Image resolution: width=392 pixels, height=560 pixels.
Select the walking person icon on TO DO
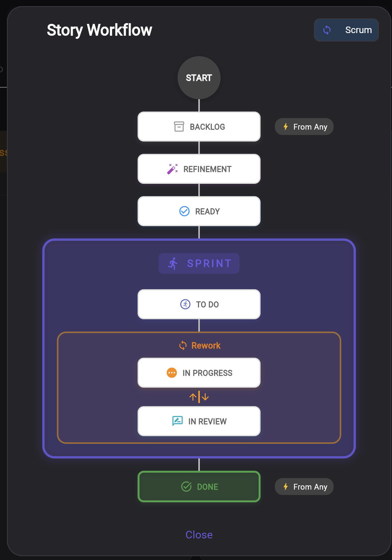185,304
